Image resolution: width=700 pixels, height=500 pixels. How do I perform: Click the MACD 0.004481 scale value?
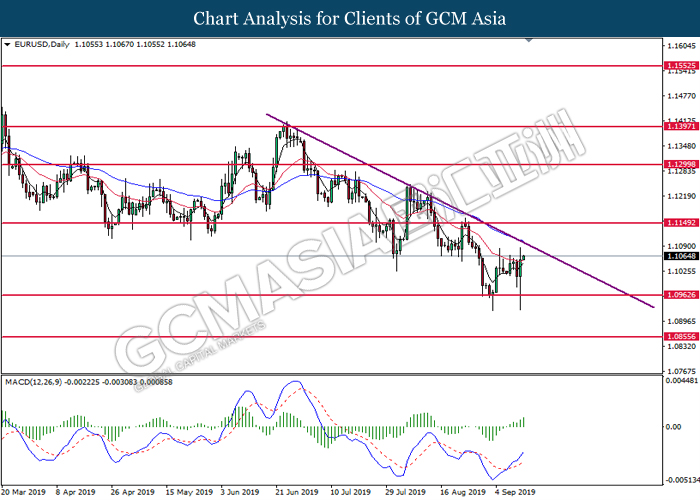(682, 381)
